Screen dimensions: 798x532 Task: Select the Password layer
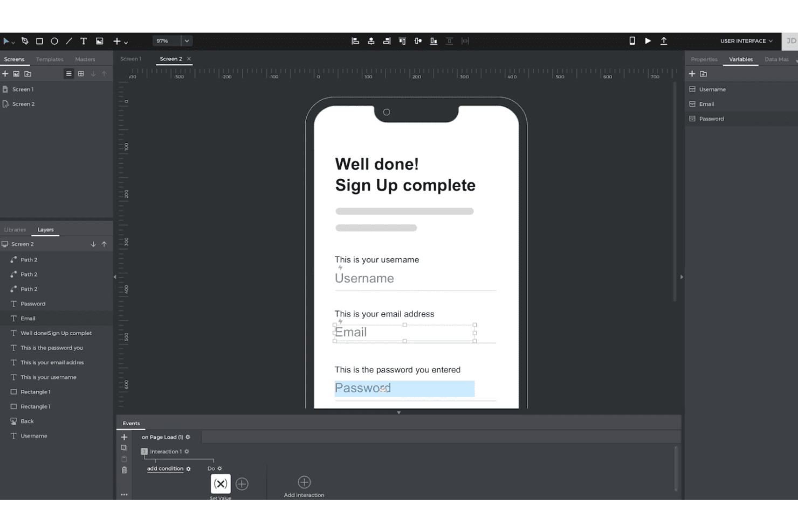click(56, 304)
